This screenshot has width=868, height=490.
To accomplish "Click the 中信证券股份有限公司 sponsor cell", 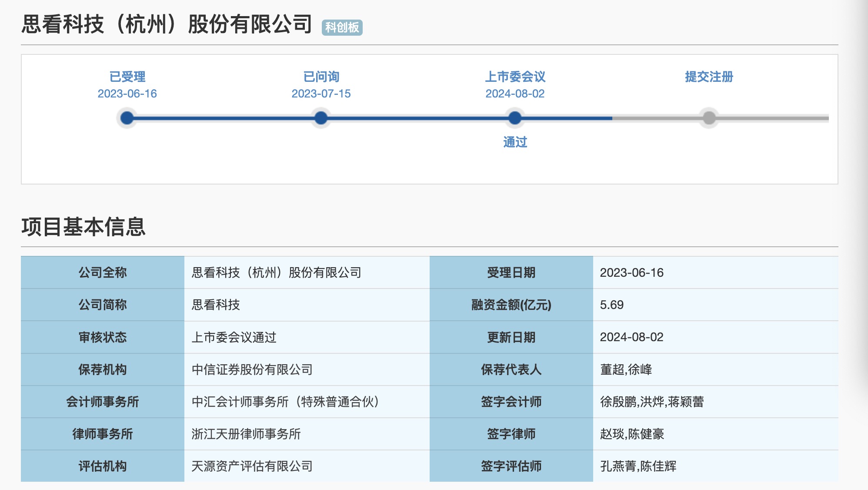I will [252, 369].
